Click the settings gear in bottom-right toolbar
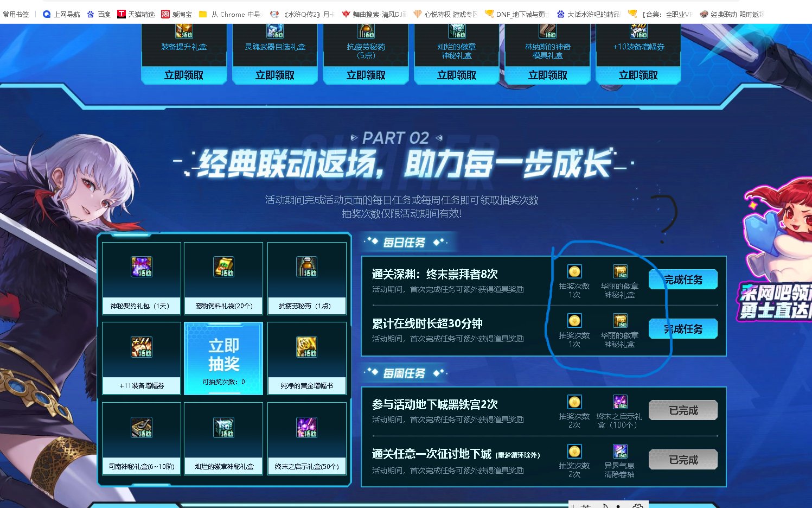Viewport: 812px width, 508px height. pos(638,506)
